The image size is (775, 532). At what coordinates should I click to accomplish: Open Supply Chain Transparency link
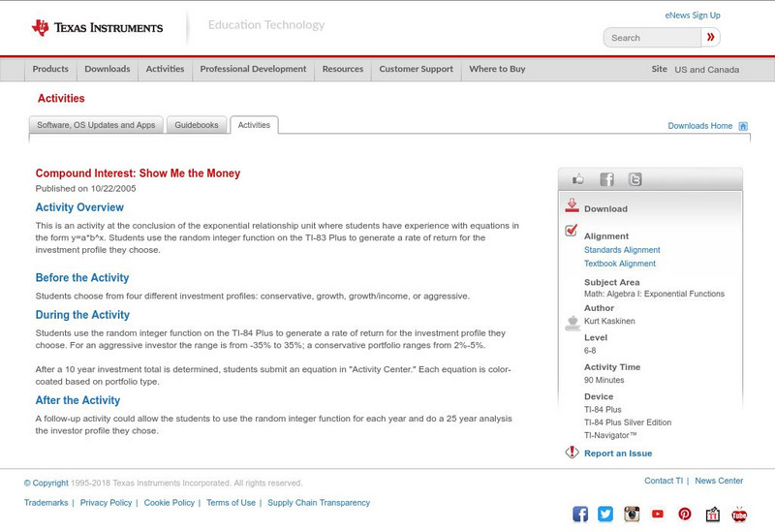[319, 503]
